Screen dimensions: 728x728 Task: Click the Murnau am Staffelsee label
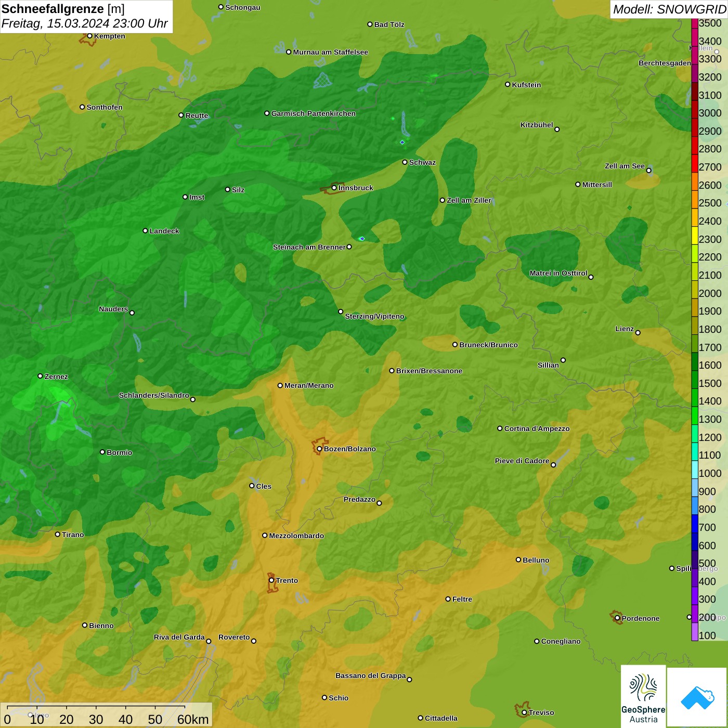click(x=330, y=52)
